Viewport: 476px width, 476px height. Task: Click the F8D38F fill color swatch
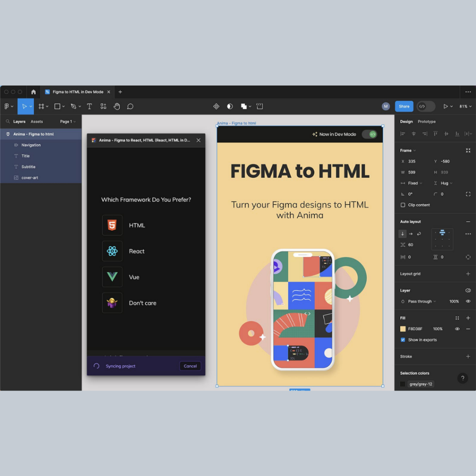(x=403, y=329)
